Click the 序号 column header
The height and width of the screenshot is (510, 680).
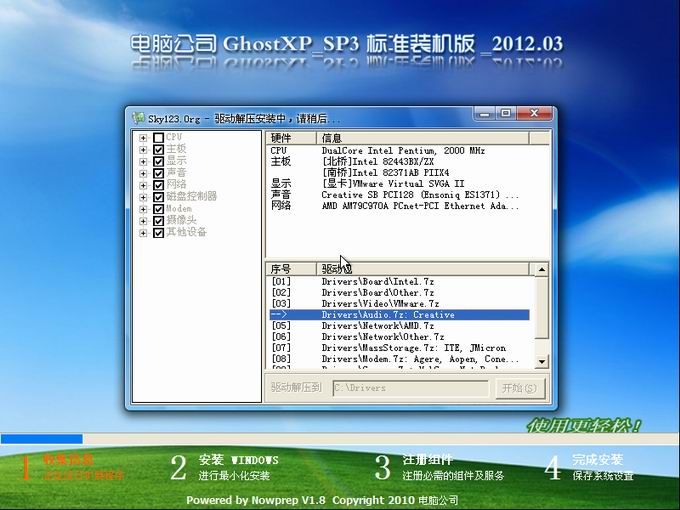pos(291,269)
